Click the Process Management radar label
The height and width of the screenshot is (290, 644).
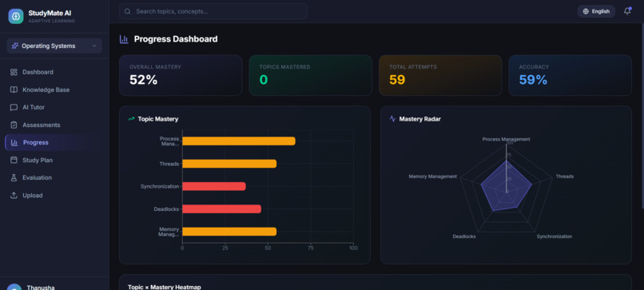(x=506, y=139)
